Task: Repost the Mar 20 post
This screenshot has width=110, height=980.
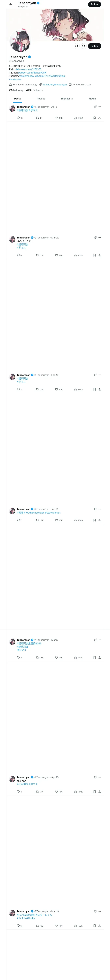Action: click(x=37, y=255)
